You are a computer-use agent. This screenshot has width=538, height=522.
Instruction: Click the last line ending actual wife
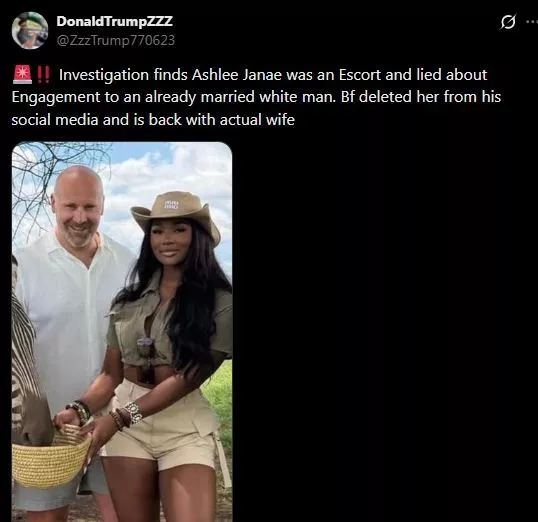click(x=153, y=120)
